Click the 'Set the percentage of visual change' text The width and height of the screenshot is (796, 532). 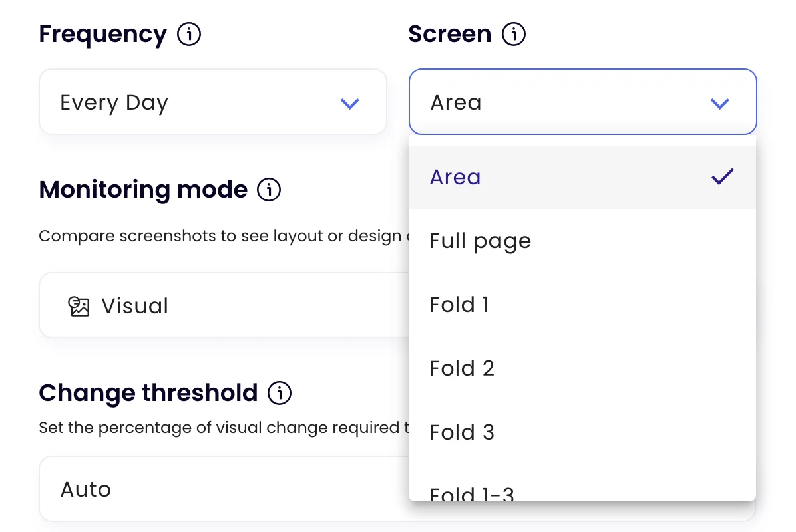tap(224, 428)
